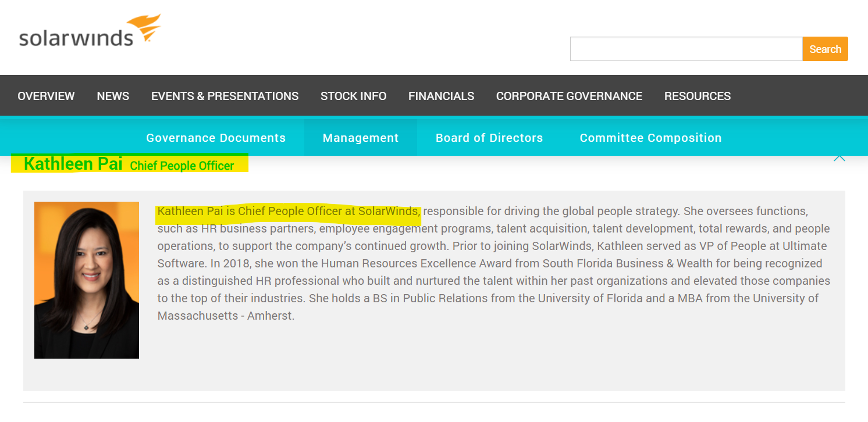Click 'Kathleen Pai is Chief People Officer at SolarWinds' sentence

289,211
